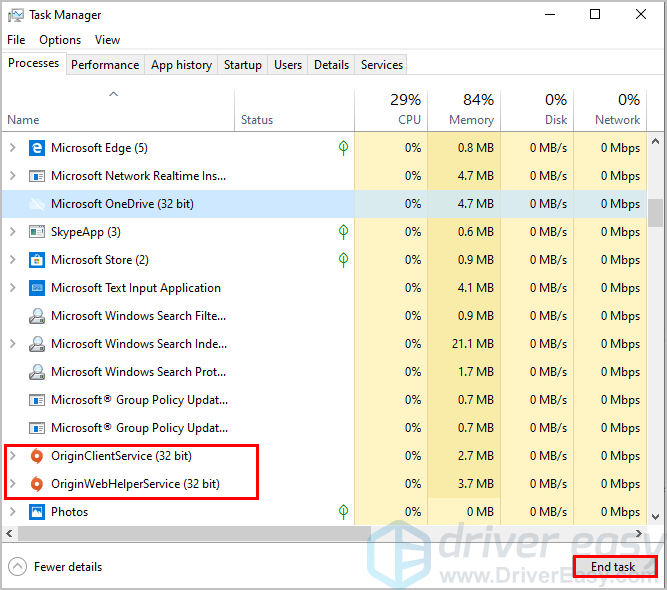Click the Microsoft Edge process icon
667x590 pixels.
37,148
